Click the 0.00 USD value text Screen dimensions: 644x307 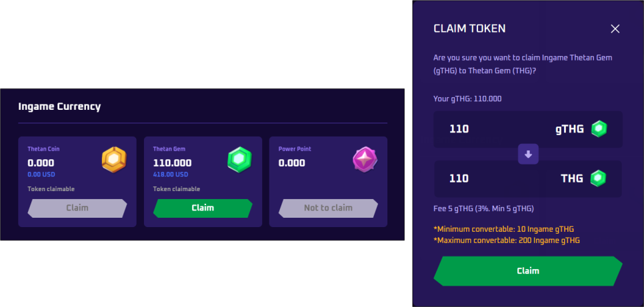click(41, 174)
